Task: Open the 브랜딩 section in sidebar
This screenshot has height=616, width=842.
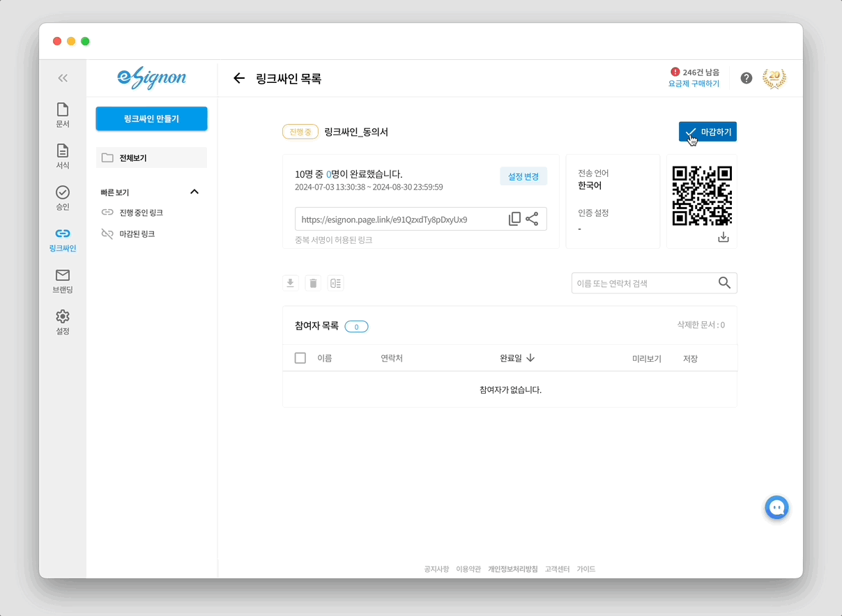Action: pyautogui.click(x=63, y=281)
